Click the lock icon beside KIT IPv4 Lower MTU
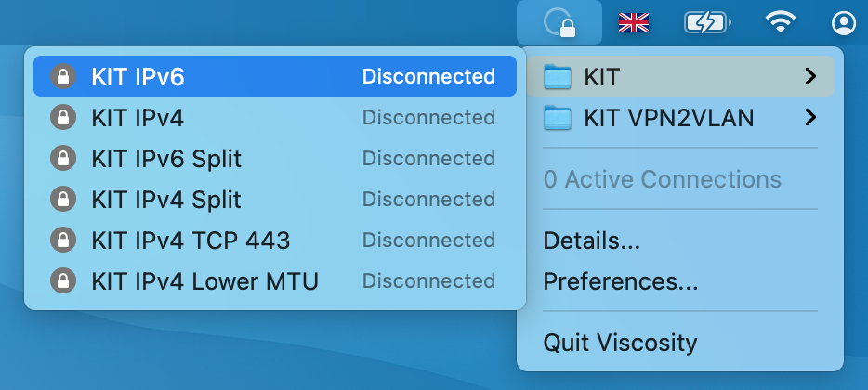Viewport: 868px width, 390px height. [x=62, y=281]
